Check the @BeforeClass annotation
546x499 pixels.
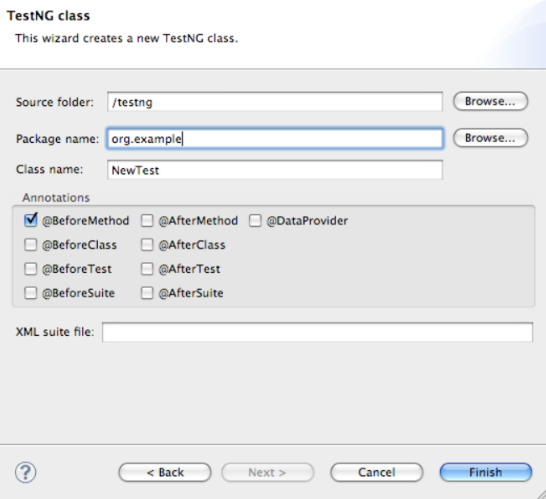(x=31, y=244)
